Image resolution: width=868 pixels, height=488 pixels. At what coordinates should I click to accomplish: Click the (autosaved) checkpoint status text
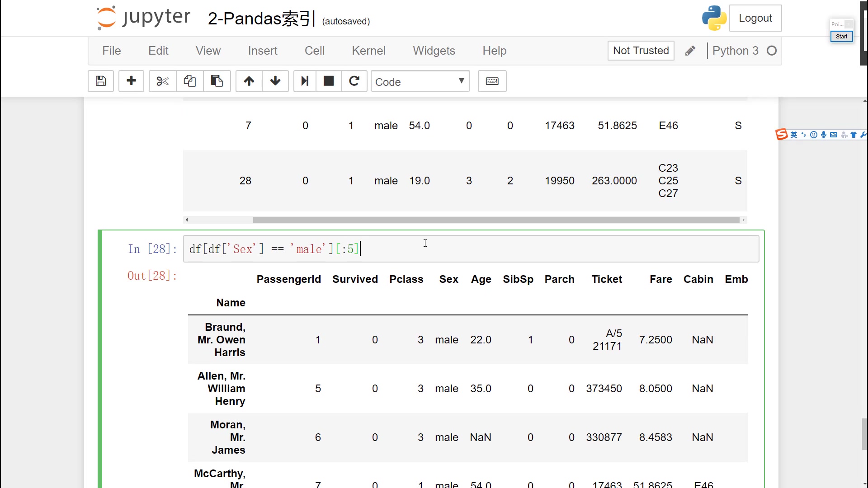point(346,21)
